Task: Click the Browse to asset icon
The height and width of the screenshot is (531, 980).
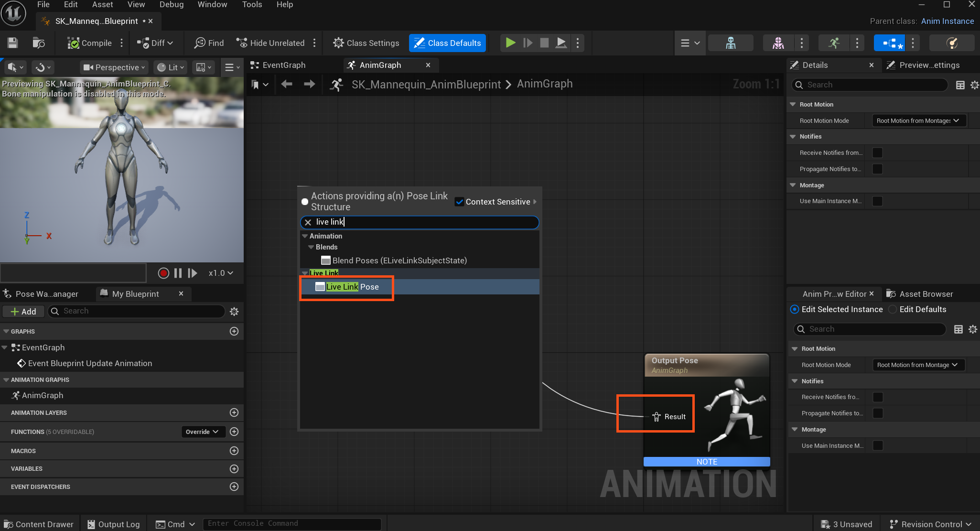Action: point(39,43)
